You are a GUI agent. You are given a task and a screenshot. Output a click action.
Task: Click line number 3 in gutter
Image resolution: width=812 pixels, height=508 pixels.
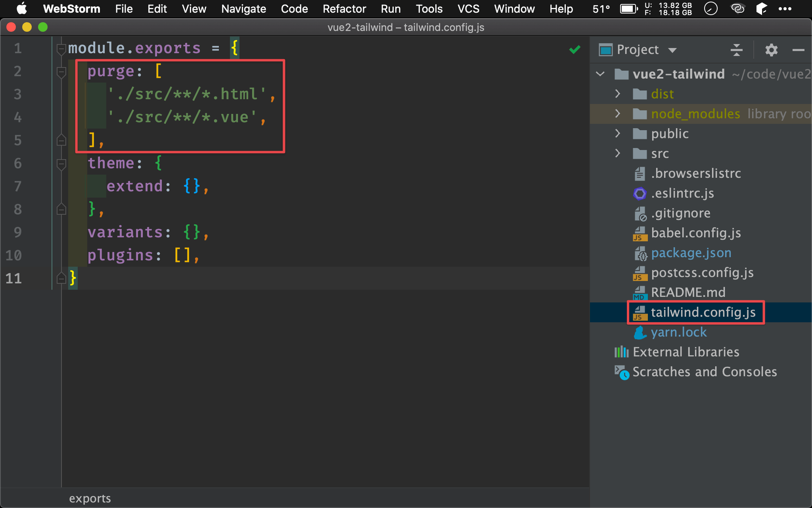17,94
